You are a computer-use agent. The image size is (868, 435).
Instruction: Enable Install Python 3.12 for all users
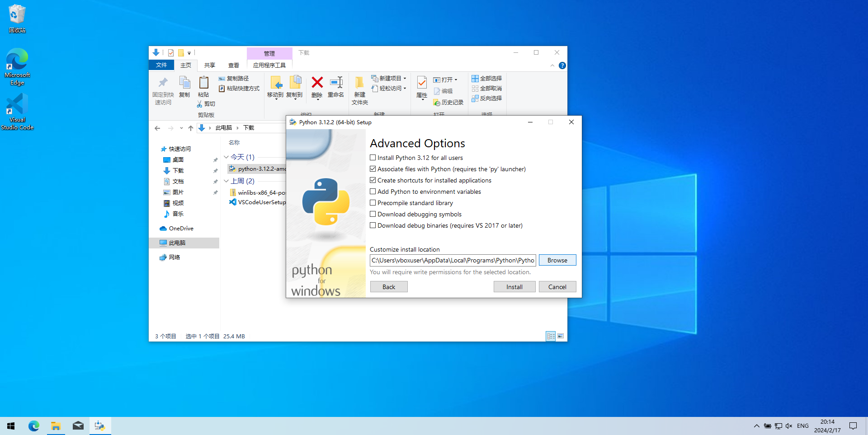click(x=373, y=158)
